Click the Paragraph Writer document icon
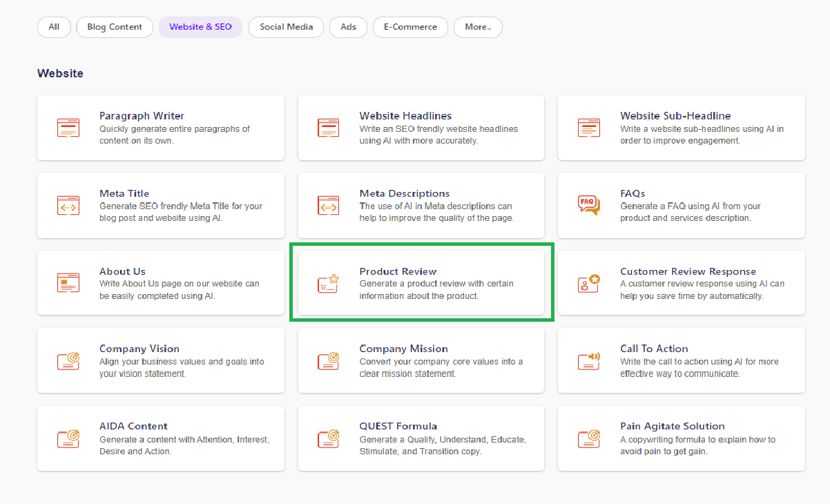 tap(68, 128)
